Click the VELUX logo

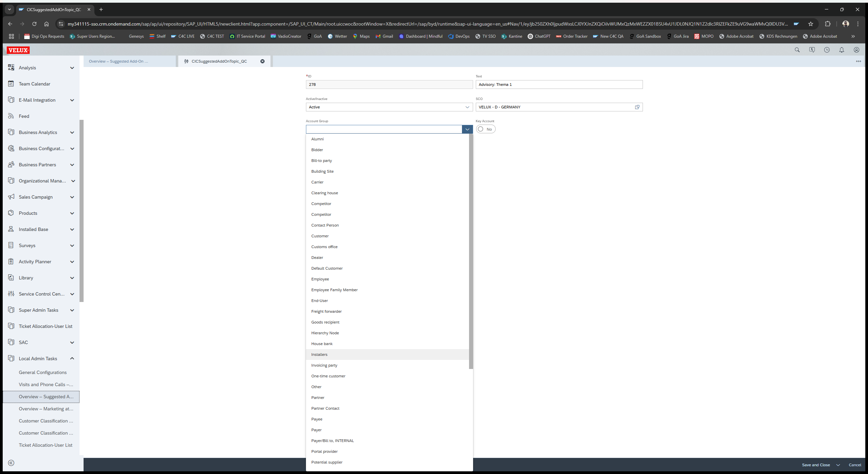click(x=18, y=50)
